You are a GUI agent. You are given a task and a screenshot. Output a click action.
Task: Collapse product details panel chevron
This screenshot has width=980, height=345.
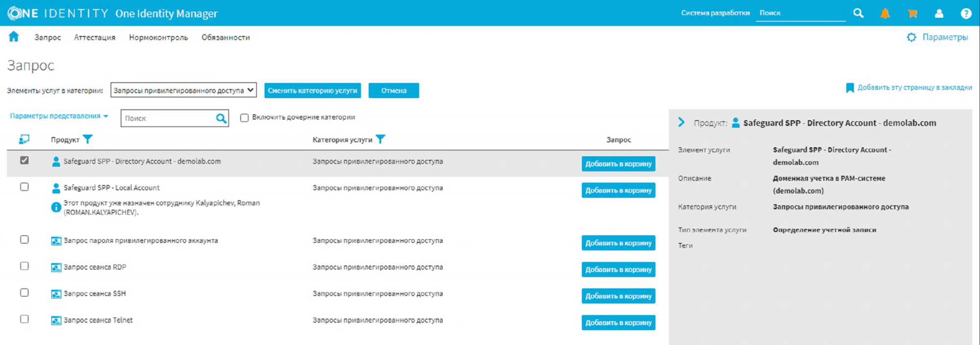tap(681, 122)
